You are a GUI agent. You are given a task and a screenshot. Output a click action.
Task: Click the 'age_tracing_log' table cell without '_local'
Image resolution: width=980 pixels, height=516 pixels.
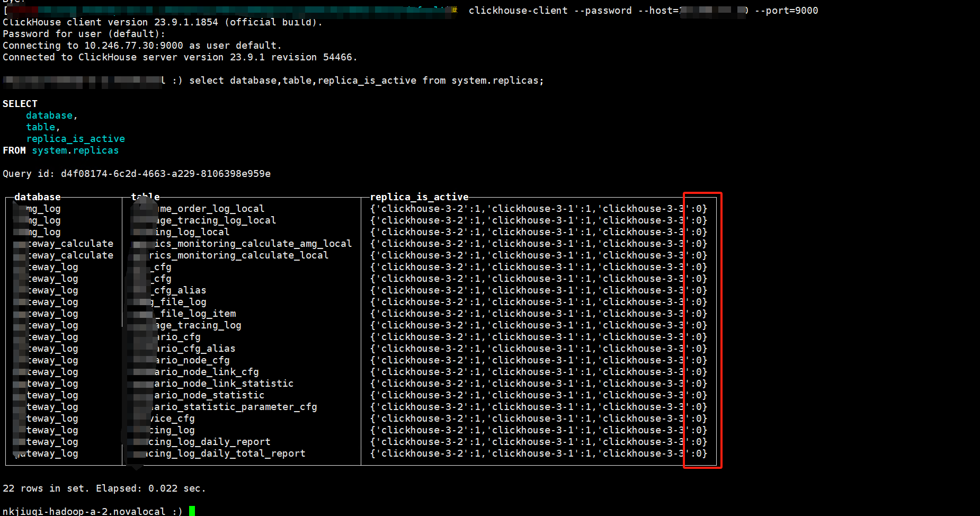[198, 325]
